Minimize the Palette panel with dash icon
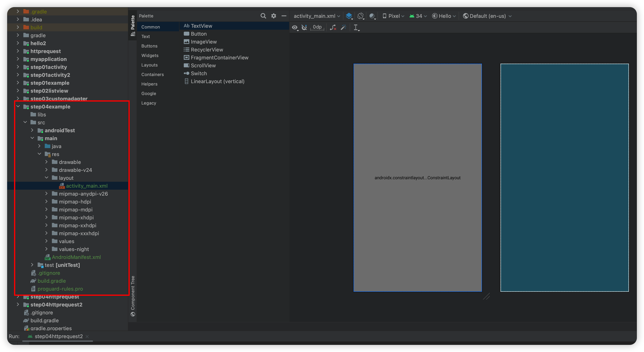This screenshot has width=644, height=352. click(x=284, y=16)
